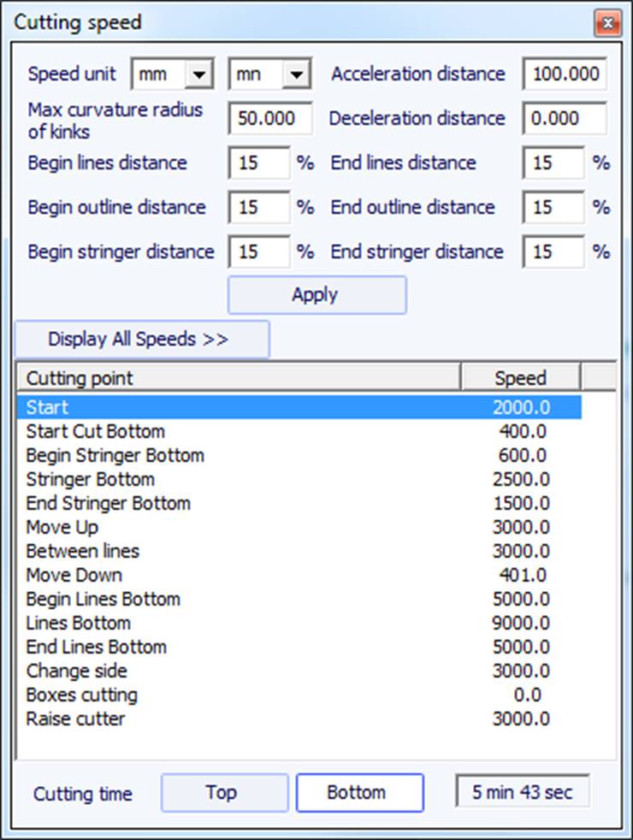Click the Apply button
Screen dimensions: 633x840
317,294
